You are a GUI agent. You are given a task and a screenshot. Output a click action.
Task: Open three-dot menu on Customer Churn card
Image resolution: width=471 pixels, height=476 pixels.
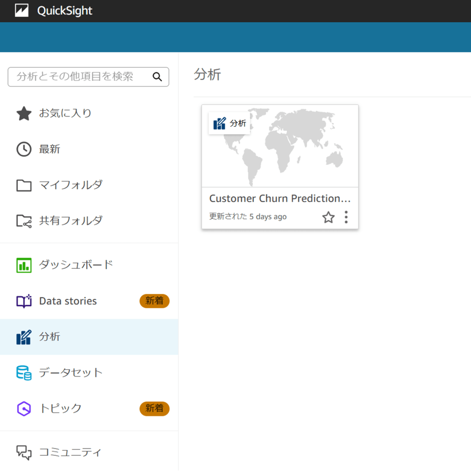click(346, 217)
